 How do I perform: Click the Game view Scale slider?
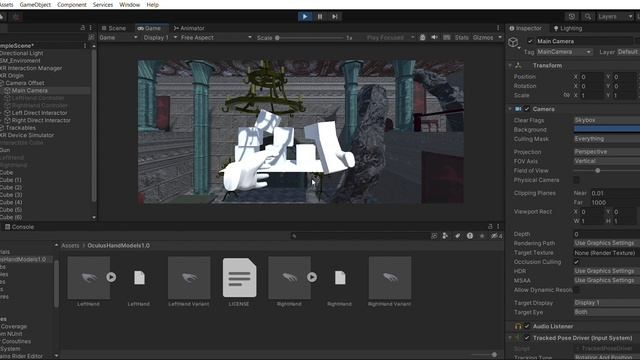(310, 38)
